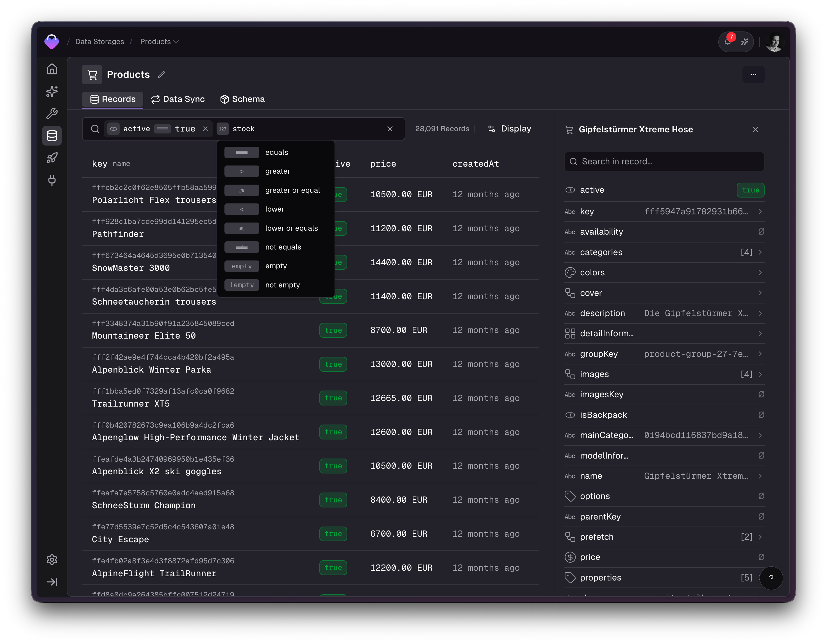Screen dimensions: 827x644
Task: Open the colors palette swatch icon
Action: (x=570, y=272)
